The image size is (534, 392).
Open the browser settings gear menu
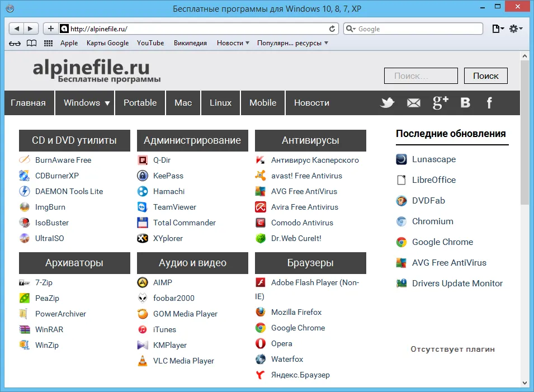click(516, 29)
